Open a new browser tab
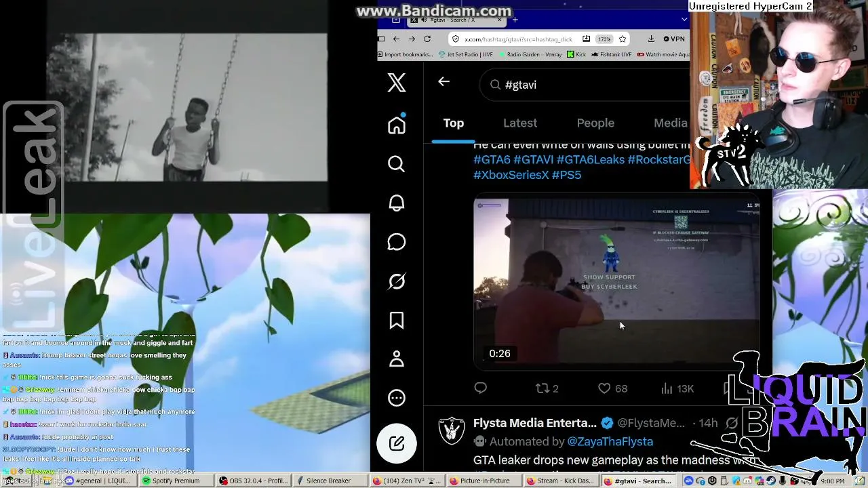 (515, 20)
